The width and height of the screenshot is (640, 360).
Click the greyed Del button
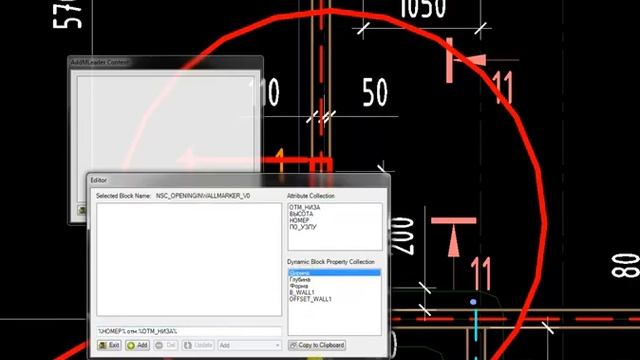(x=166, y=345)
